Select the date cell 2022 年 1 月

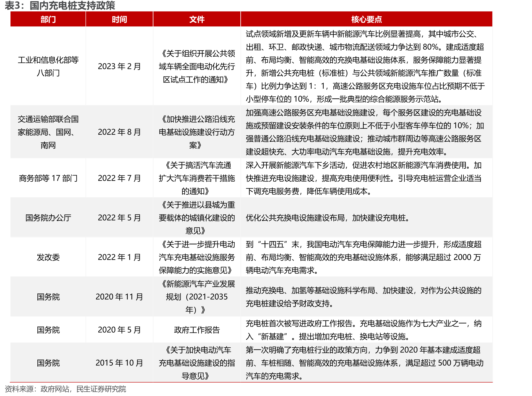[x=119, y=257]
